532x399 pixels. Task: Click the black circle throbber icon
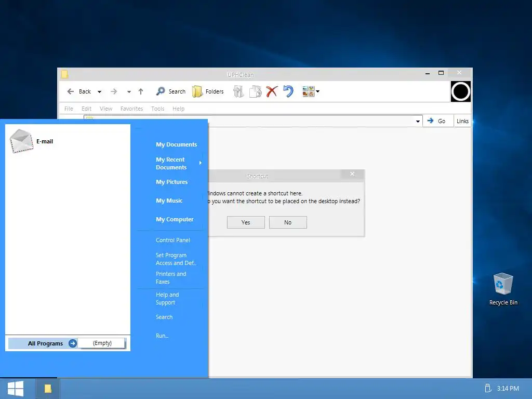(461, 91)
